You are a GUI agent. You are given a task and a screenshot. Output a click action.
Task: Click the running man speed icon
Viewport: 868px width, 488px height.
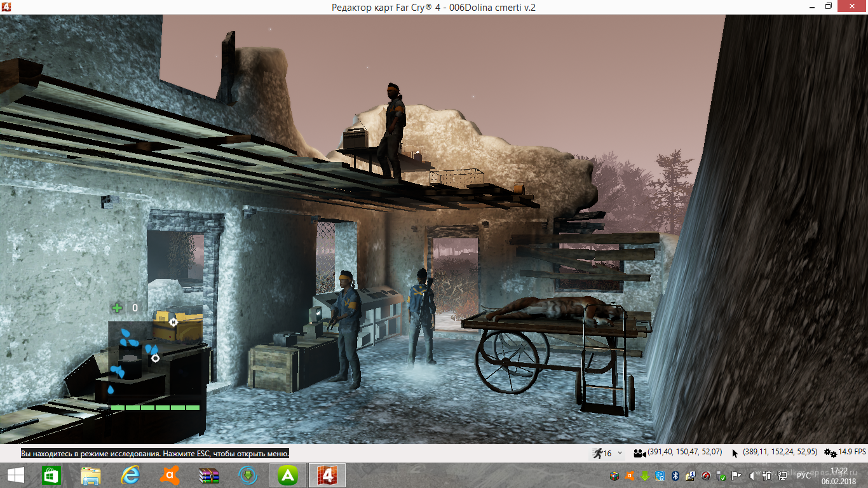597,453
